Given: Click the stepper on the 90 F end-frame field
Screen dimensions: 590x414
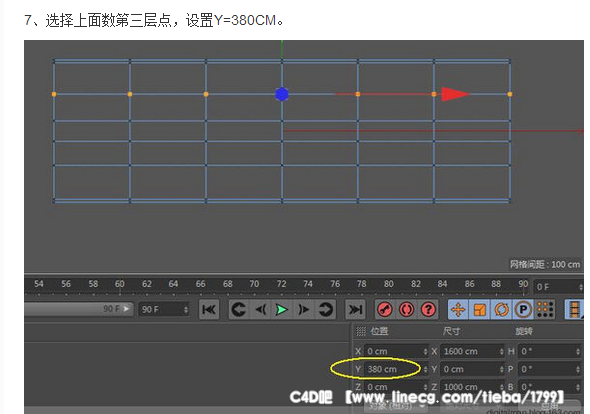Looking at the screenshot, I should click(186, 309).
